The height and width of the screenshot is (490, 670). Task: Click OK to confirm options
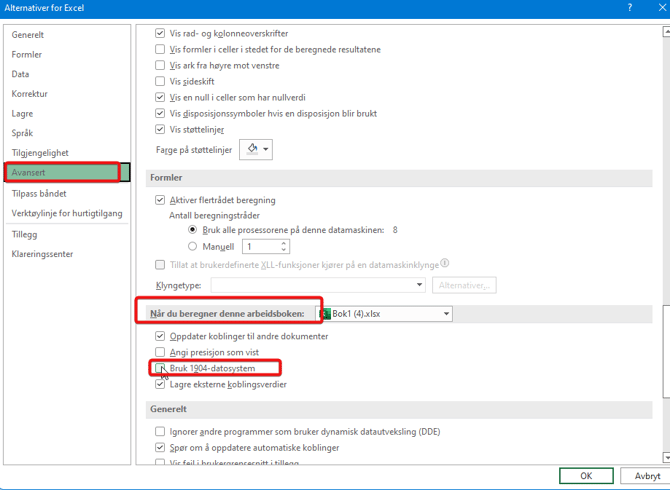click(586, 476)
